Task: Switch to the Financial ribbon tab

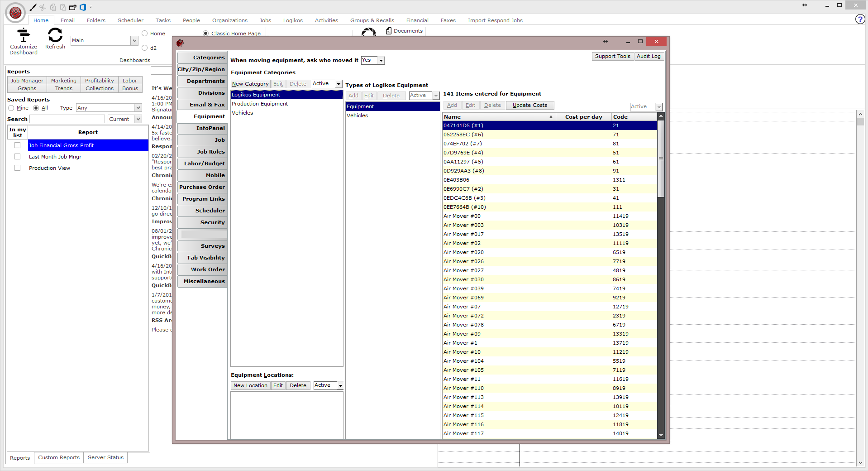Action: point(417,20)
